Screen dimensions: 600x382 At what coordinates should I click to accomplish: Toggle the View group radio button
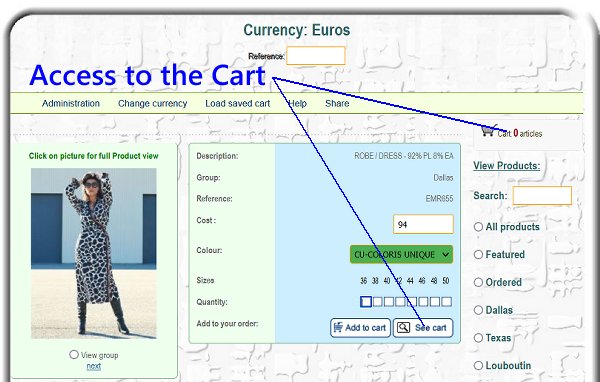[74, 354]
